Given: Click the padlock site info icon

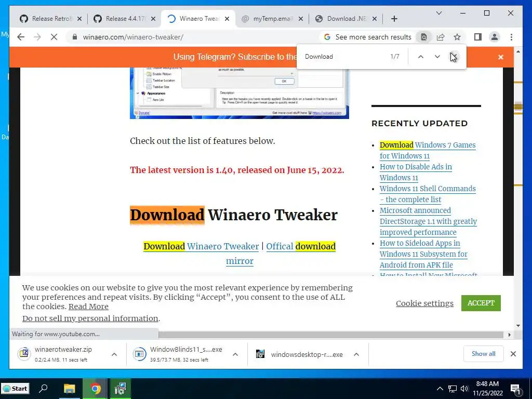Looking at the screenshot, I should click(75, 37).
